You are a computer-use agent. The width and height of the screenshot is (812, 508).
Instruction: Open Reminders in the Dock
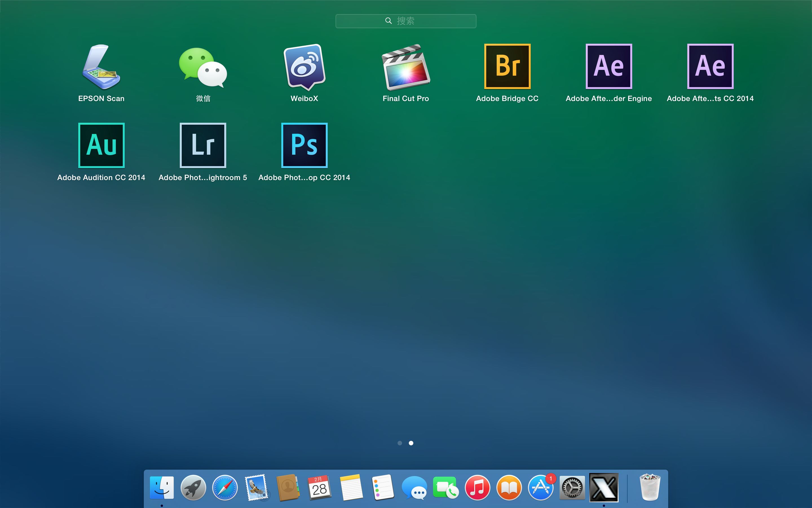click(383, 488)
